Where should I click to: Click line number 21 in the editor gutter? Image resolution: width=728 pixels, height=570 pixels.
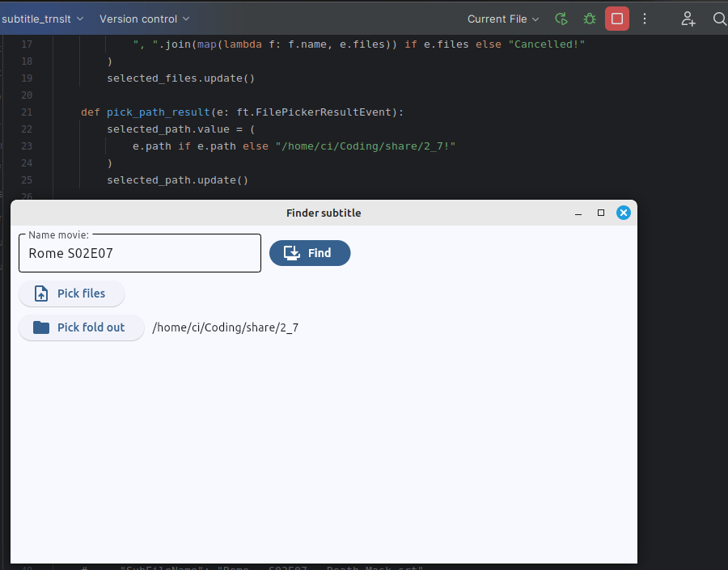27,112
